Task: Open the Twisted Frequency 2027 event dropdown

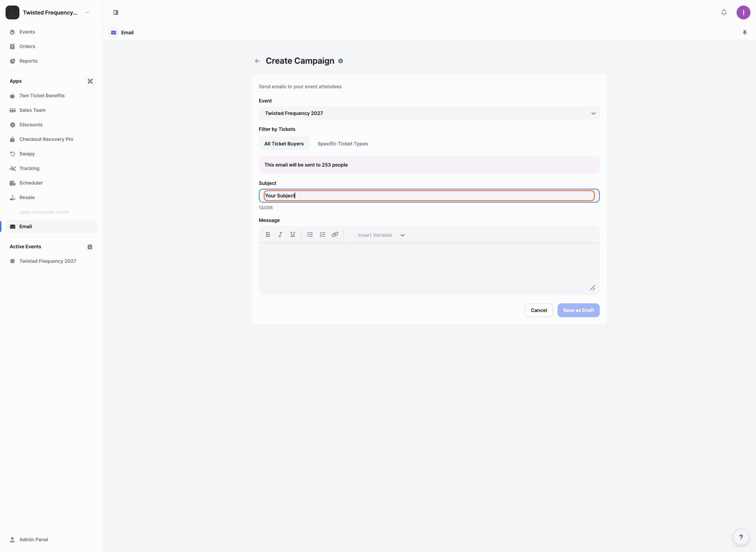Action: coord(429,113)
